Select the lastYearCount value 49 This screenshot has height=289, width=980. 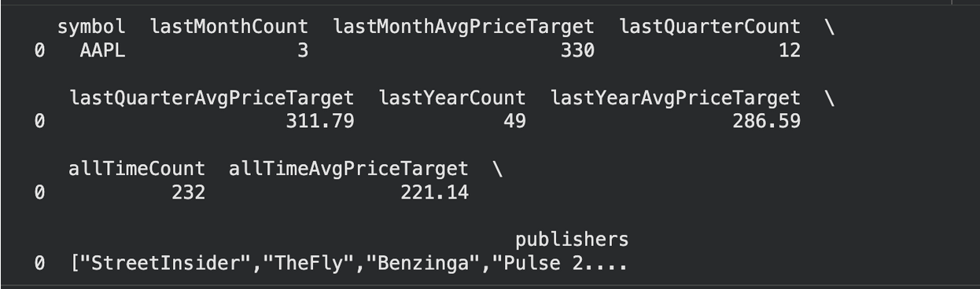coord(514,122)
